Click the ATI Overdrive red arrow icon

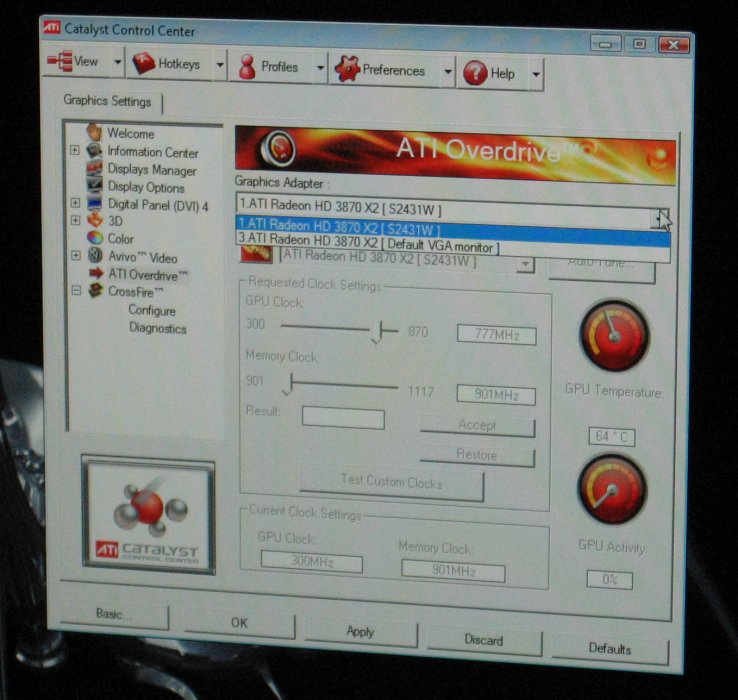pyautogui.click(x=96, y=273)
